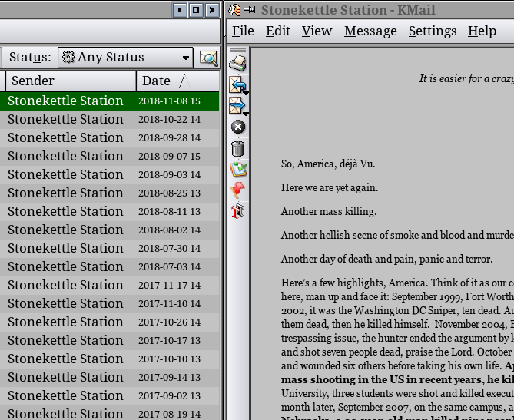Click the red T fixed-font icon
Screen dimensions: 514x420
238,211
